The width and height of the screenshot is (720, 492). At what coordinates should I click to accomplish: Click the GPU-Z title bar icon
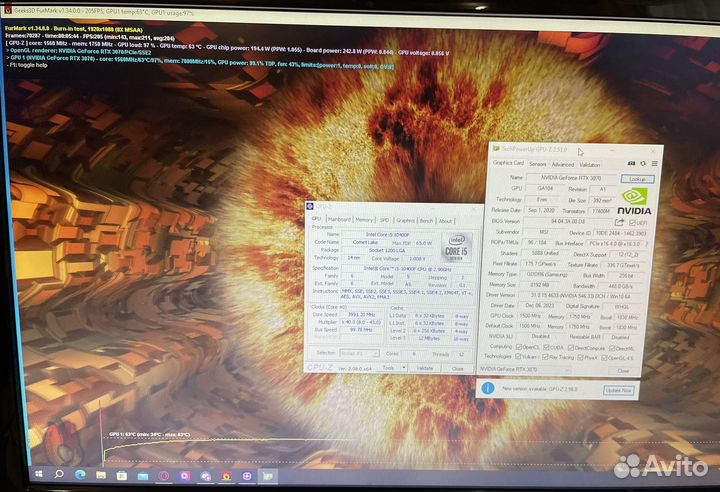[496, 148]
